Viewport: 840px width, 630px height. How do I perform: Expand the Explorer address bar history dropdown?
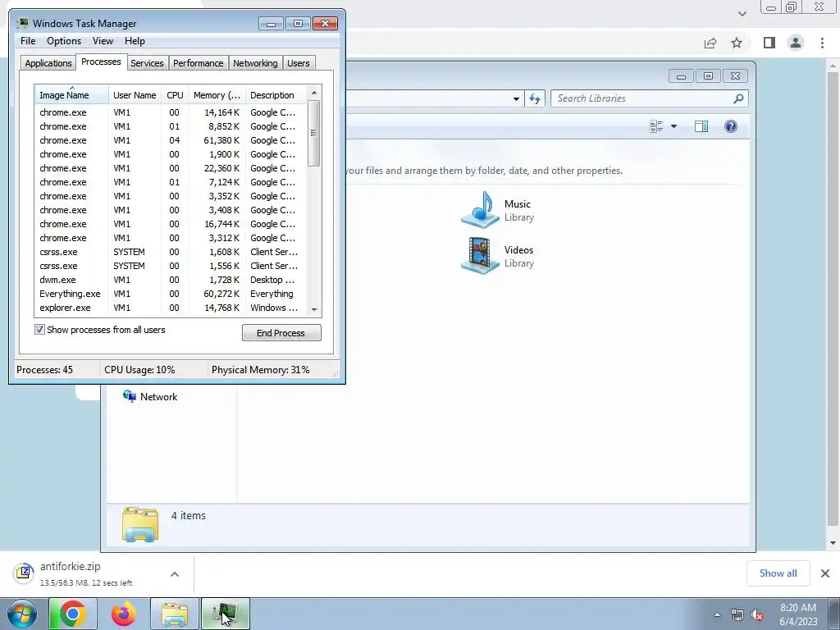[x=516, y=98]
